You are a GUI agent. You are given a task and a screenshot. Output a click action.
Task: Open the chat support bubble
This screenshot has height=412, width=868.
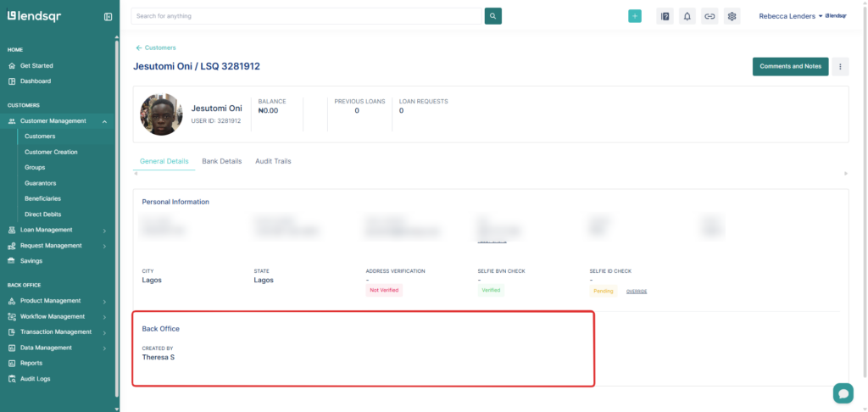click(843, 393)
